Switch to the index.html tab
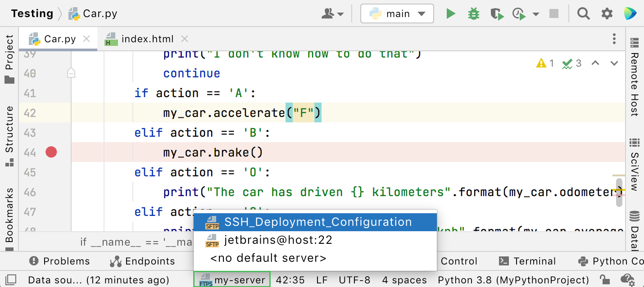The height and width of the screenshot is (287, 644). click(x=147, y=39)
